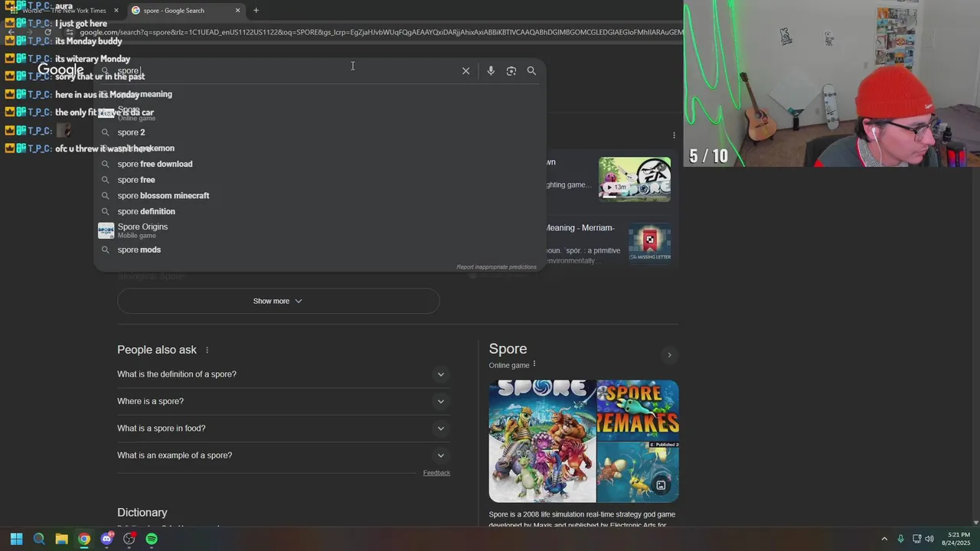Screen dimensions: 980x551
Task: Click Report inappropriate predictions link
Action: click(x=496, y=267)
